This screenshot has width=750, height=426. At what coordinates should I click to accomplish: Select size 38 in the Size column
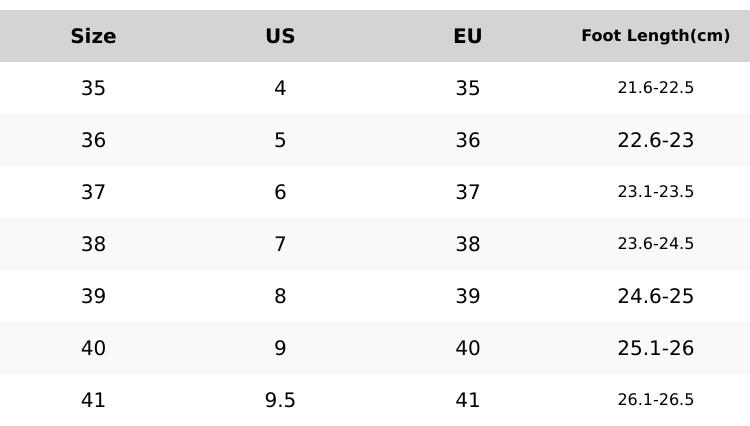pos(93,244)
